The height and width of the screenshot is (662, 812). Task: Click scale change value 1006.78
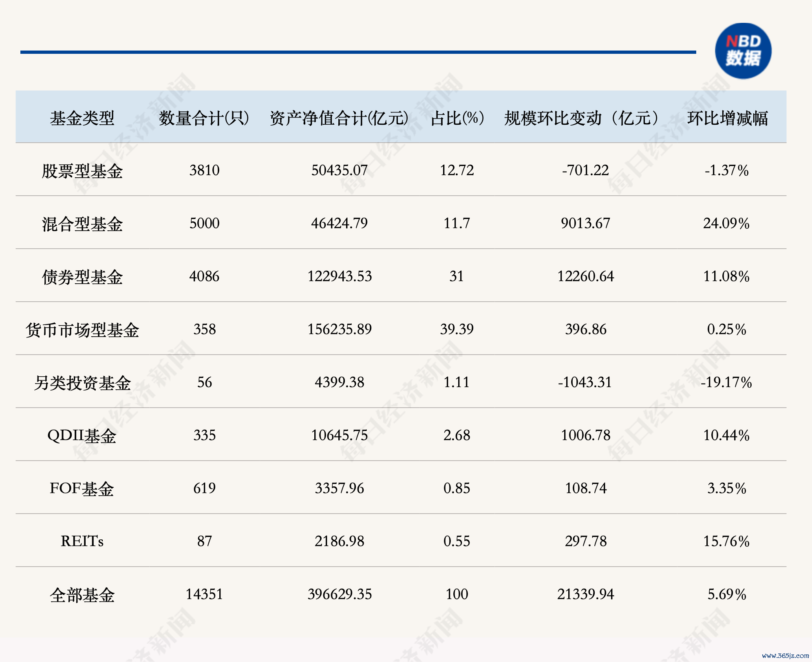pyautogui.click(x=585, y=435)
